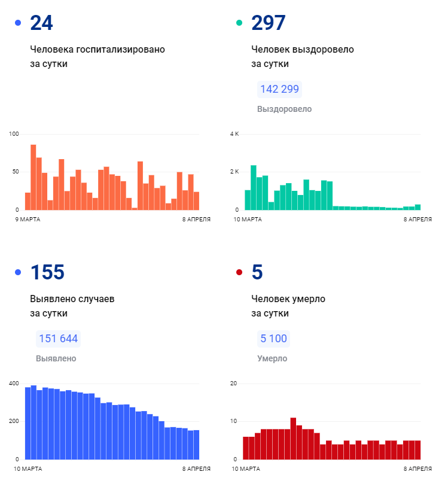Viewport: 448px width, 490px height.
Task: Click the gray 'Выявлено' caption
Action: (x=56, y=359)
